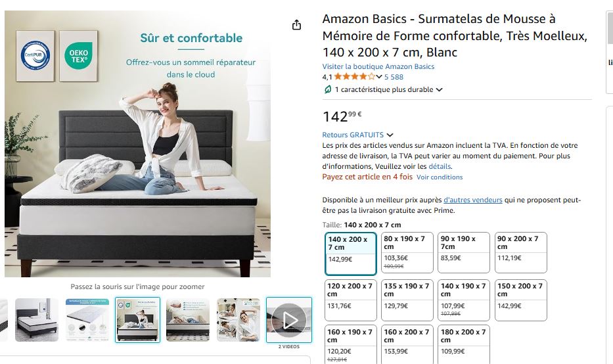The width and height of the screenshot is (613, 364).
Task: Click 'Voir conditions' payment link
Action: point(440,177)
